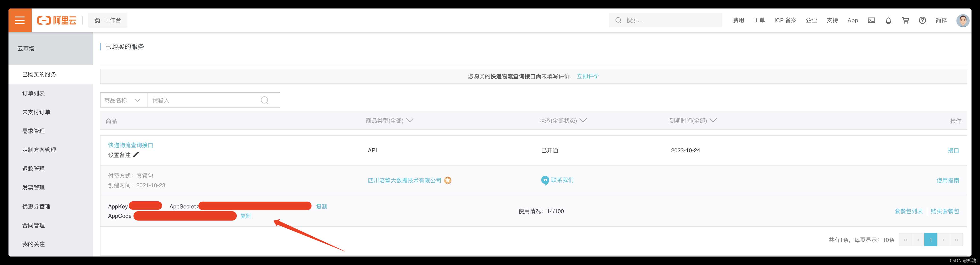The image size is (980, 265).
Task: Click the 云市场 sidebar header
Action: pyautogui.click(x=50, y=48)
